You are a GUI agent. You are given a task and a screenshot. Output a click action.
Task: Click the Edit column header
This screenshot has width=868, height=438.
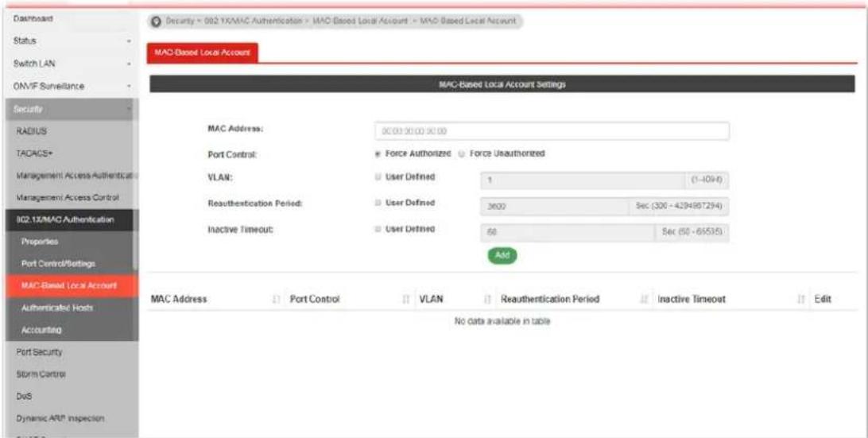823,299
